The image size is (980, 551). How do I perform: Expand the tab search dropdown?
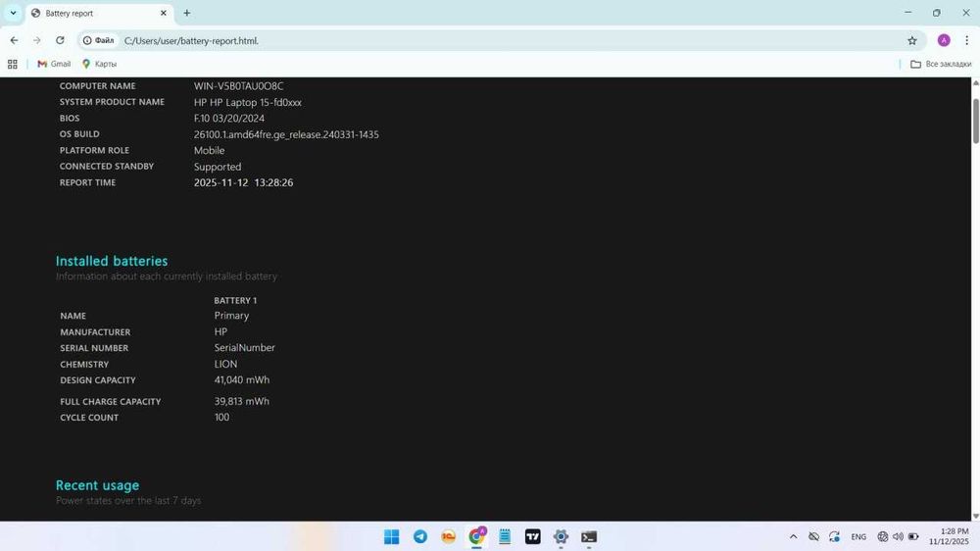13,13
